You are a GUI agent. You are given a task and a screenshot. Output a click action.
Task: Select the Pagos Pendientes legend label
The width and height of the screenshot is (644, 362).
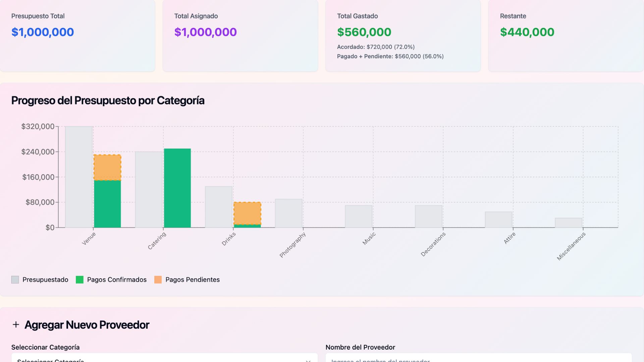pyautogui.click(x=193, y=280)
